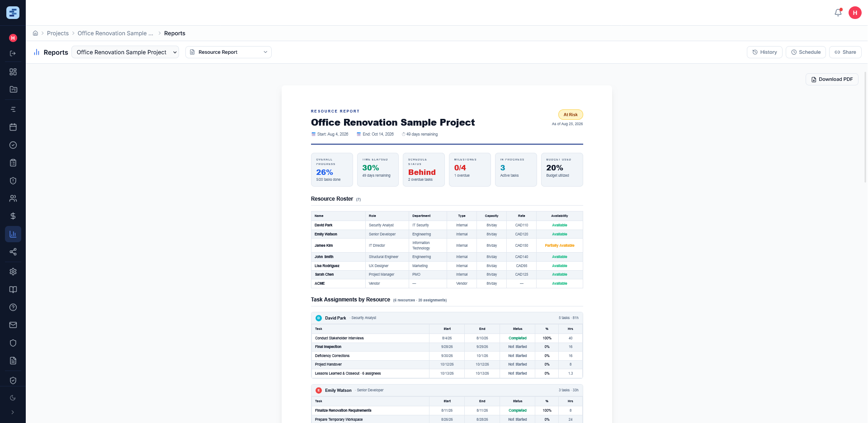Open the open book icon in sidebar
The height and width of the screenshot is (423, 868).
[13, 290]
